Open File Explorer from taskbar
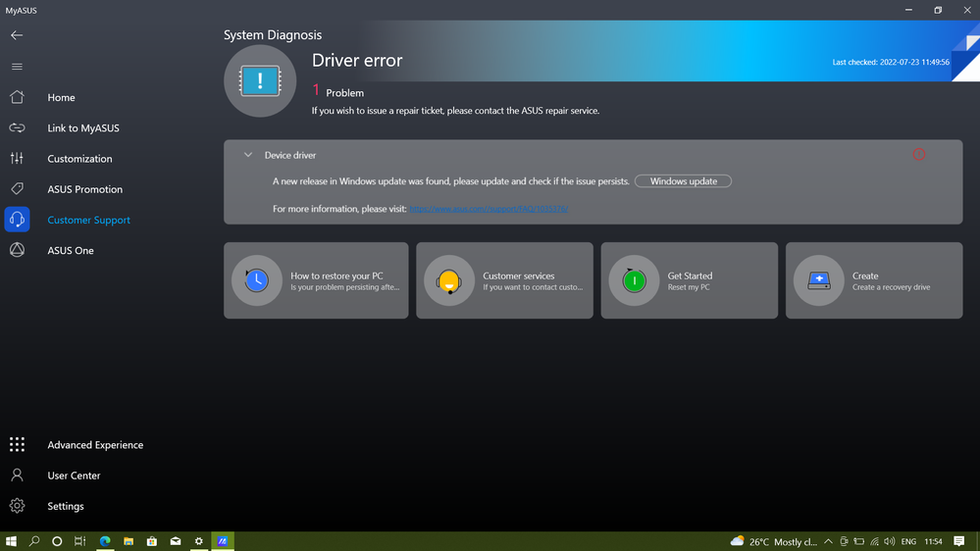This screenshot has height=551, width=980. coord(129,541)
